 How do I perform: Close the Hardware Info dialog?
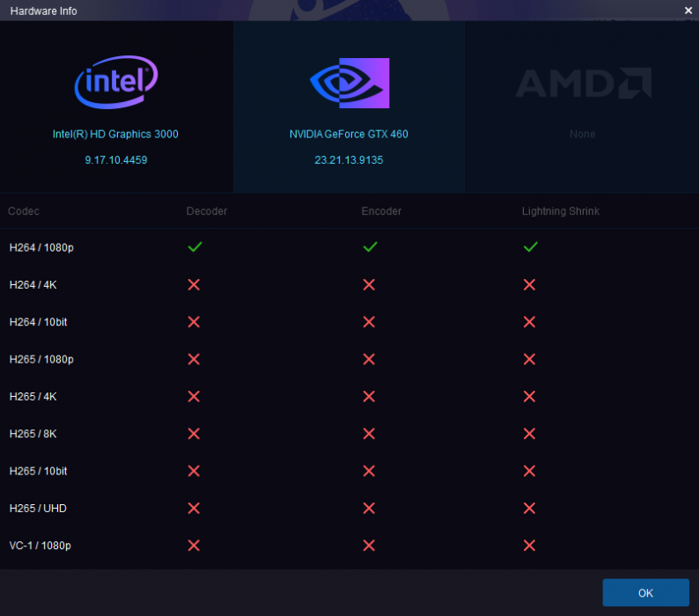click(688, 10)
